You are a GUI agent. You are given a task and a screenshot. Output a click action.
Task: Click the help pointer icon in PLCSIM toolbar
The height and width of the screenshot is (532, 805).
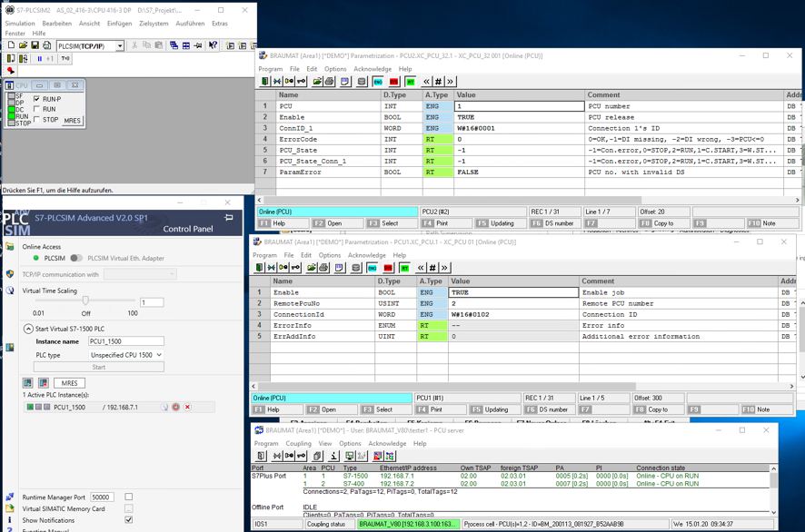(213, 45)
